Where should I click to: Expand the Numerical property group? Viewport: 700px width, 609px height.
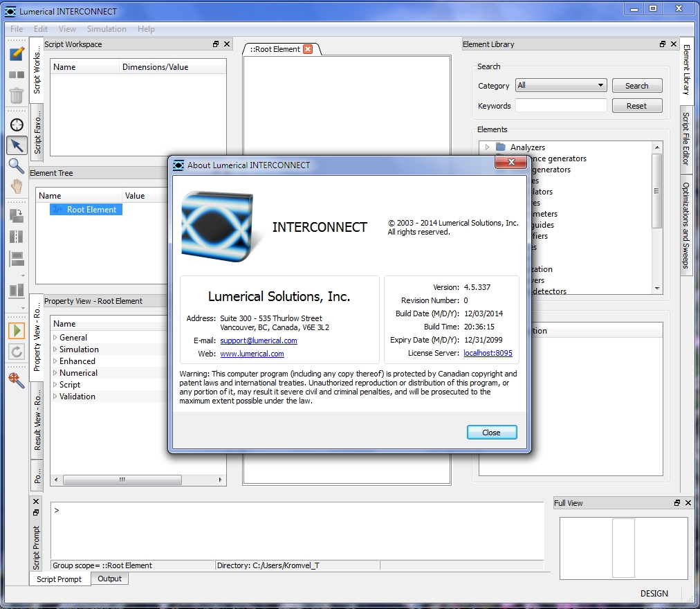click(55, 372)
